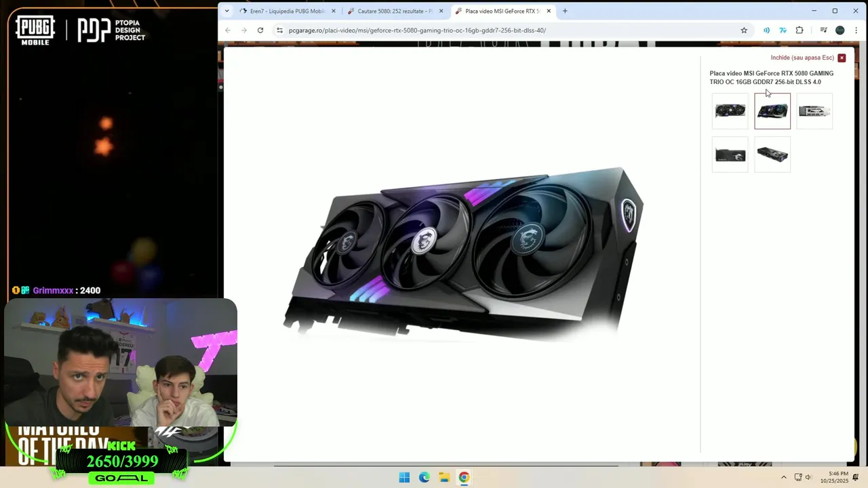Select the last dark angled GPU thumbnail
Image resolution: width=868 pixels, height=488 pixels.
click(772, 155)
